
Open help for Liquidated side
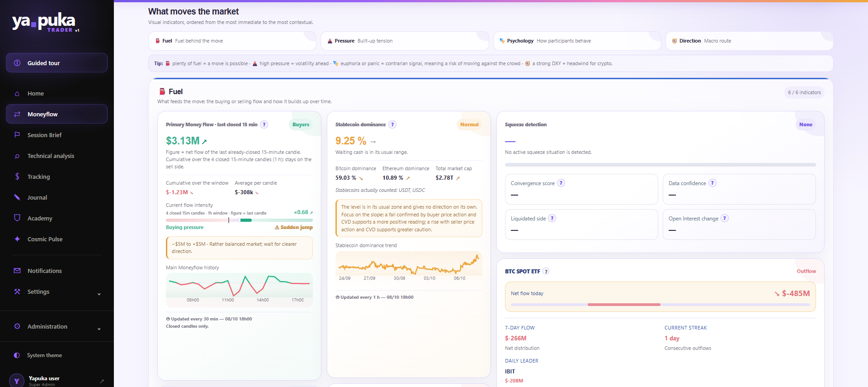(552, 218)
